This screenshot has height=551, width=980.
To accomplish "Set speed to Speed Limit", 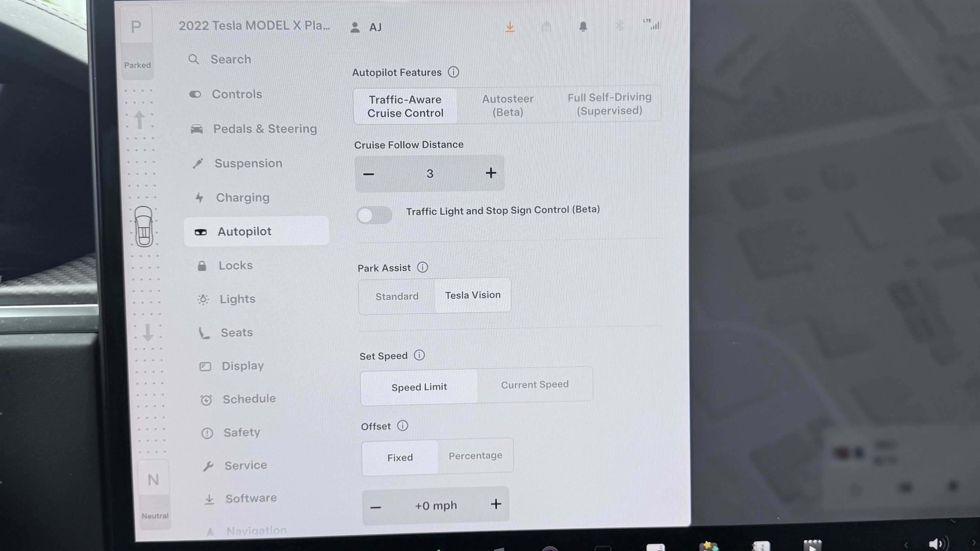I will click(419, 387).
